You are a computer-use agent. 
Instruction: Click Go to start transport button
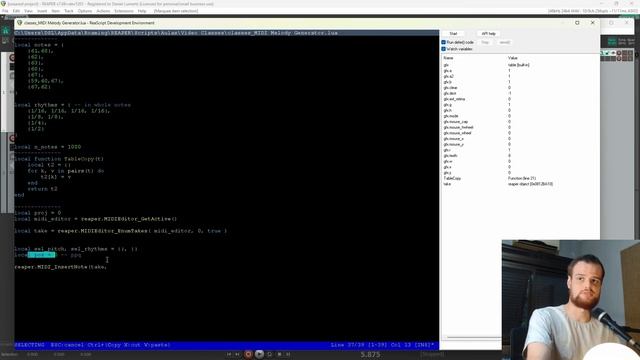pyautogui.click(x=229, y=354)
